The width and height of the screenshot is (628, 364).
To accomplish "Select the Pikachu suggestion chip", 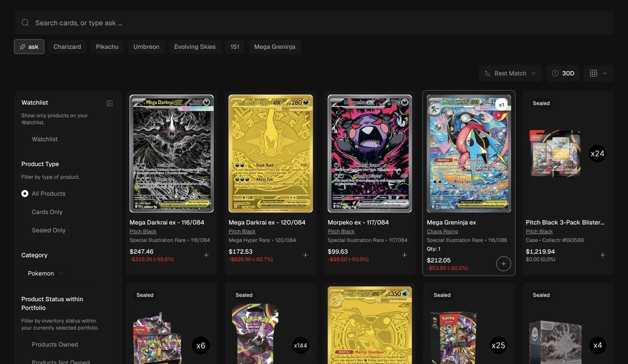I will 107,47.
